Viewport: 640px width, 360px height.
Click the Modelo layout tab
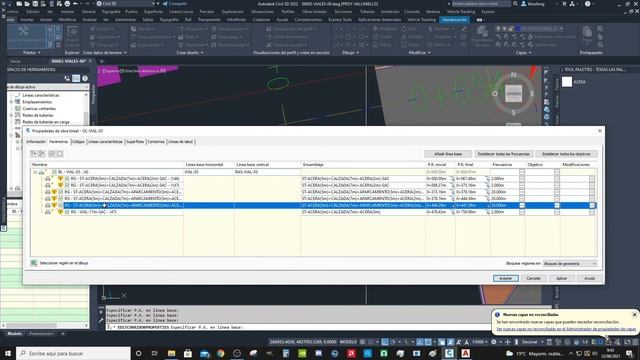(x=15, y=334)
